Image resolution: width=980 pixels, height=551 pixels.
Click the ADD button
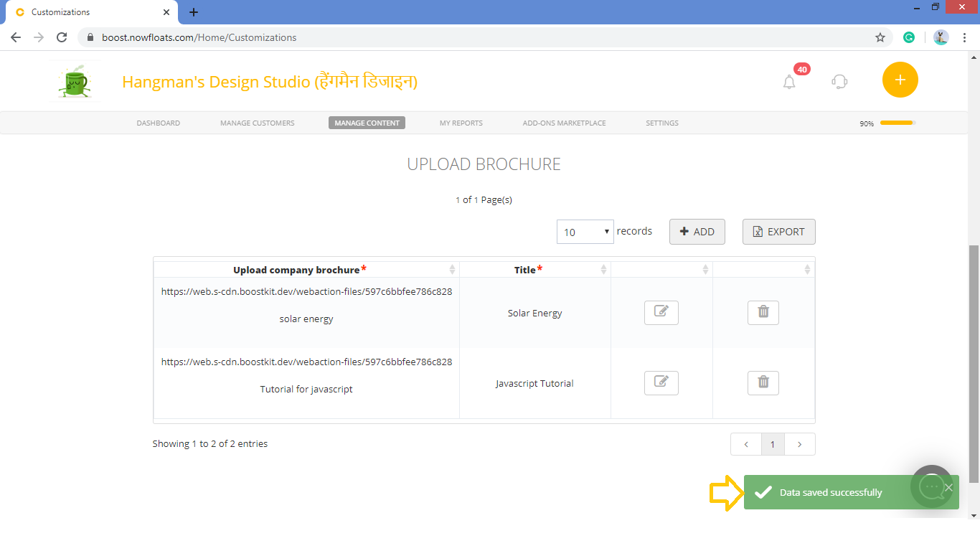697,232
